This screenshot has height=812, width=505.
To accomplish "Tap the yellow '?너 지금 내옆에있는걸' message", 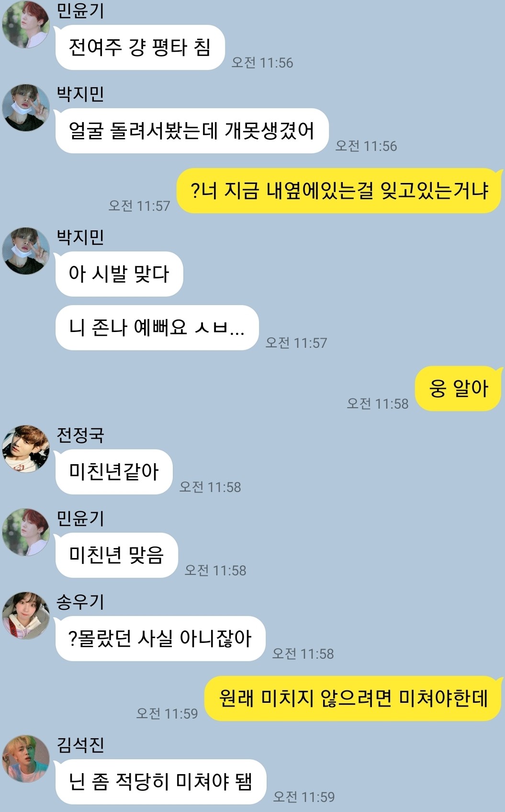I will tap(339, 191).
